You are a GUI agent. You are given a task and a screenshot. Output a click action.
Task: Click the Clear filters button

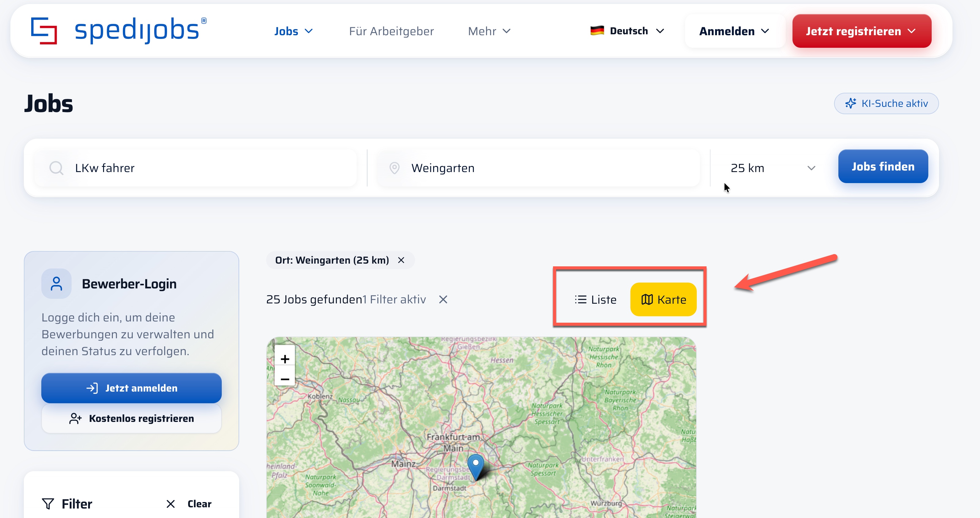pyautogui.click(x=189, y=504)
